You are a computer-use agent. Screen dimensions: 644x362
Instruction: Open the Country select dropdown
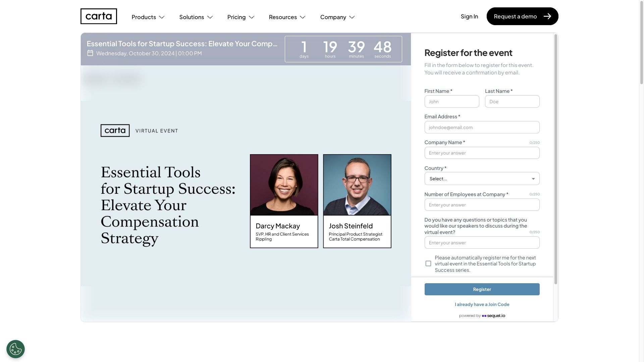point(482,179)
